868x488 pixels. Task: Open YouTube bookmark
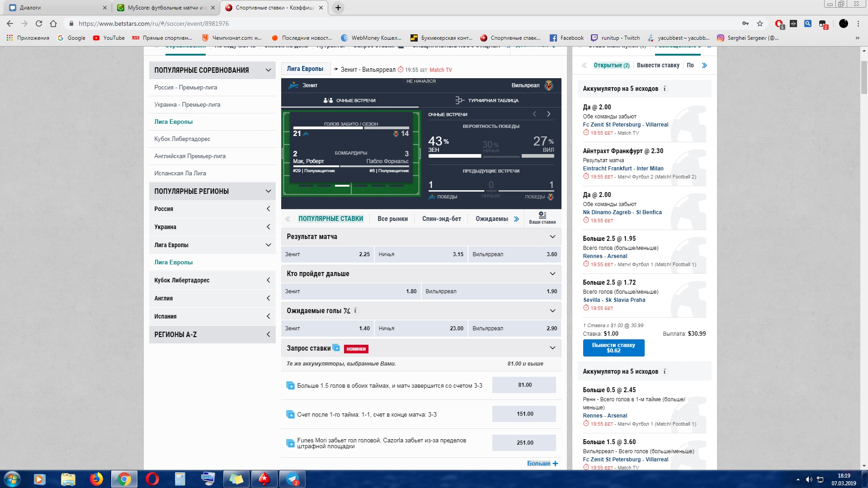click(109, 38)
